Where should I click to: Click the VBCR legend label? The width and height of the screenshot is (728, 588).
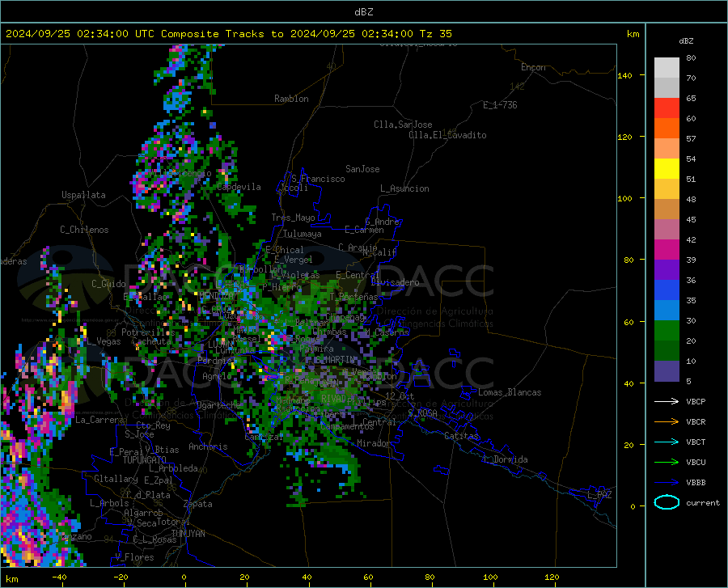coord(696,422)
